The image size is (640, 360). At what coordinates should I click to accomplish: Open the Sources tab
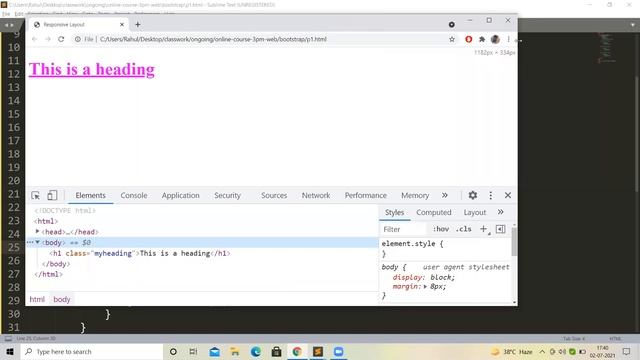[274, 196]
